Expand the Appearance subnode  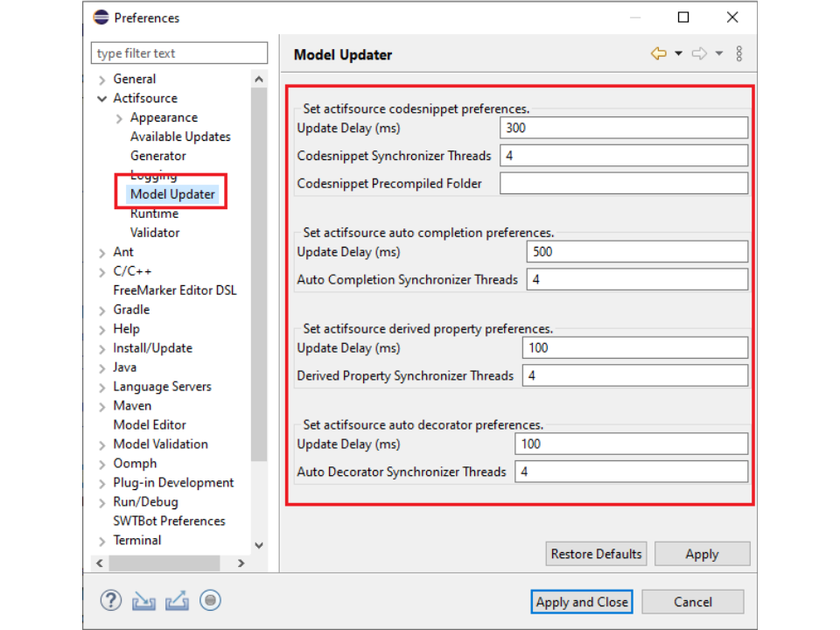coord(120,118)
